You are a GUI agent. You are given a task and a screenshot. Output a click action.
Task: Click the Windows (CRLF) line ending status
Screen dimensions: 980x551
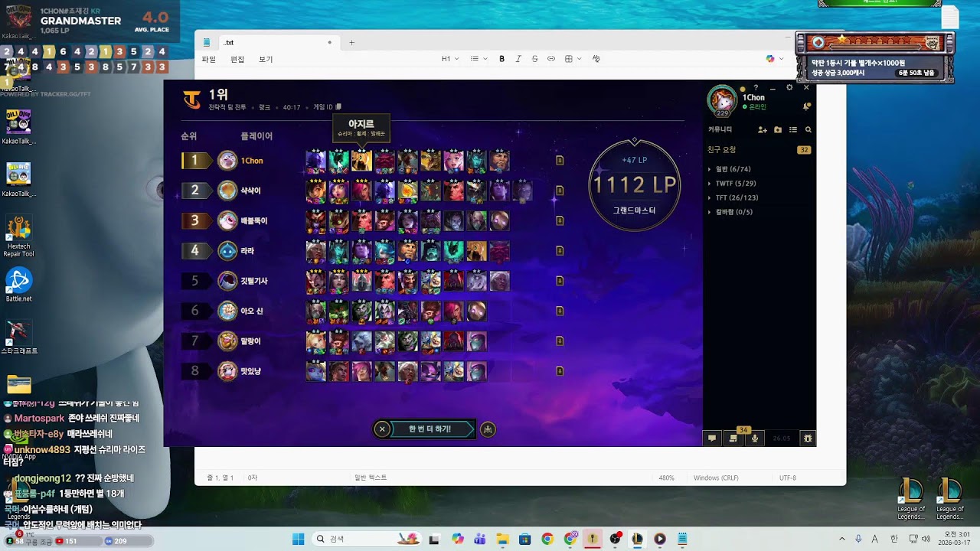click(x=716, y=478)
